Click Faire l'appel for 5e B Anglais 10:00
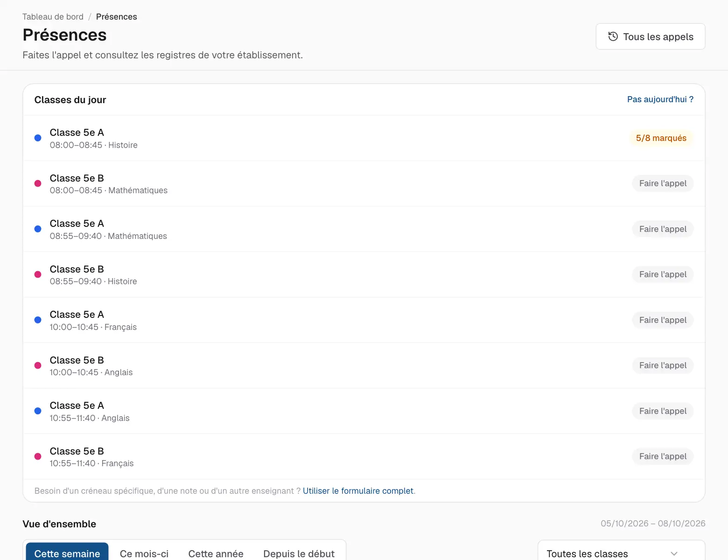Screen dimensions: 728x560 (663, 365)
